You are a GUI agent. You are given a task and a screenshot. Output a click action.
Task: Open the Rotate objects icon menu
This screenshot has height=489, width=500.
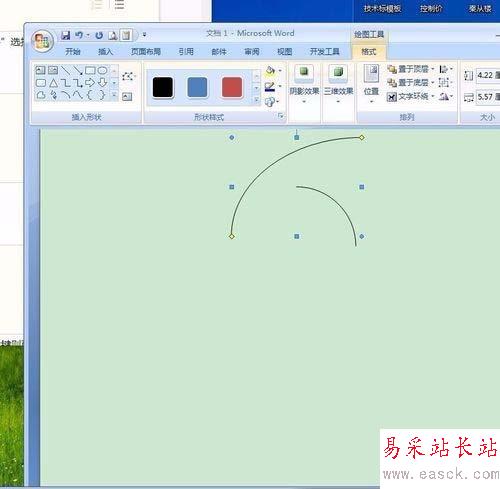444,96
